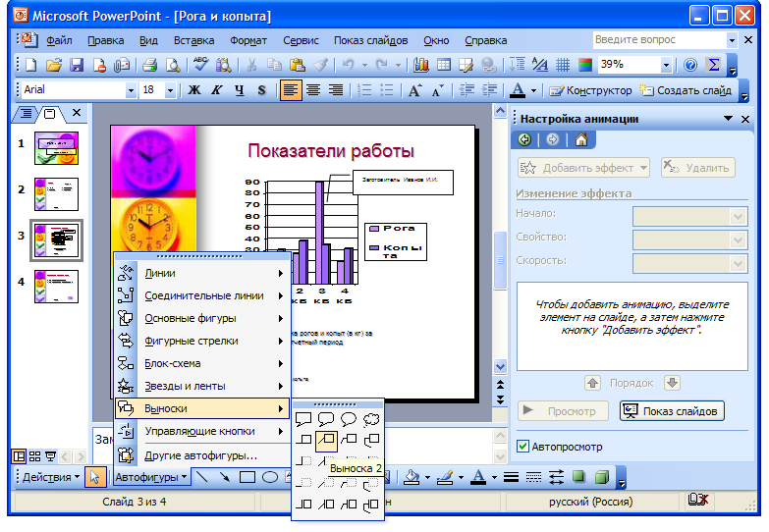The height and width of the screenshot is (532, 769).
Task: Open the Line Style icon
Action: [x=511, y=477]
